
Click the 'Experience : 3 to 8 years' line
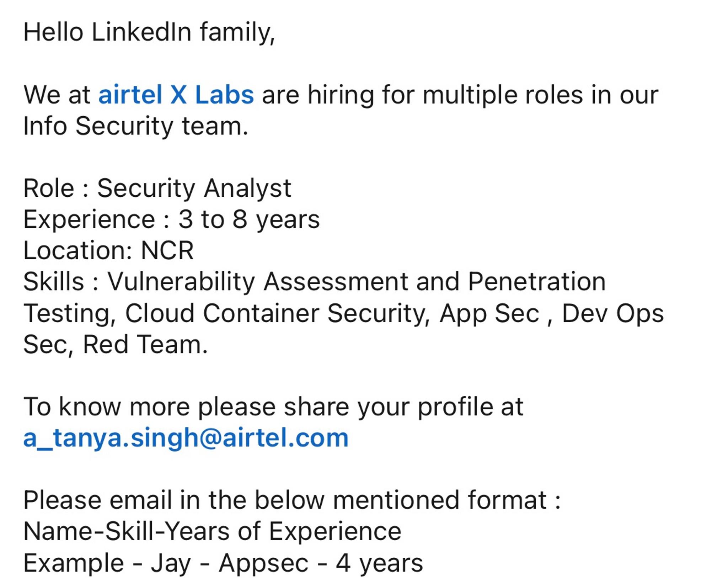171,219
